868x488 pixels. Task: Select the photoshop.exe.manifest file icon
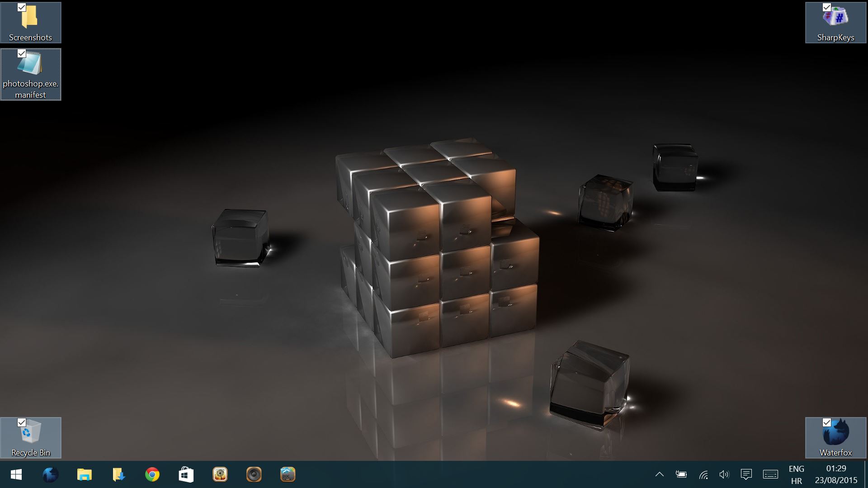click(x=31, y=74)
